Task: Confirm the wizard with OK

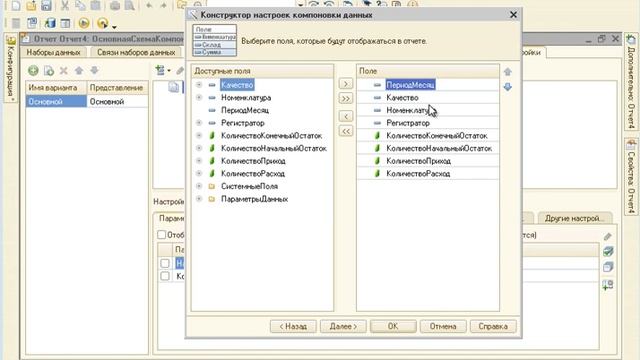Action: [393, 327]
